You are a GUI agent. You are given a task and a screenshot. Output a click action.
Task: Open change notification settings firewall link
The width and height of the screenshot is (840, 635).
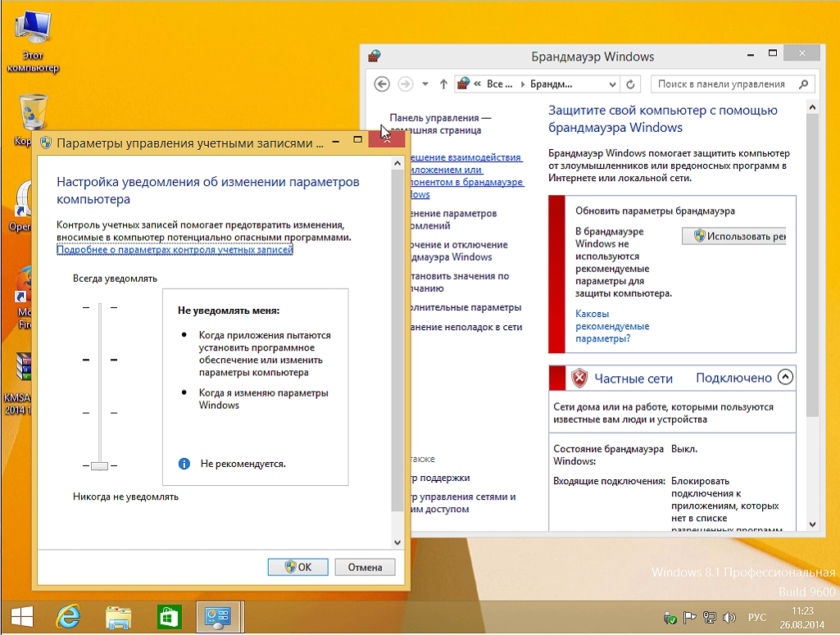(454, 219)
